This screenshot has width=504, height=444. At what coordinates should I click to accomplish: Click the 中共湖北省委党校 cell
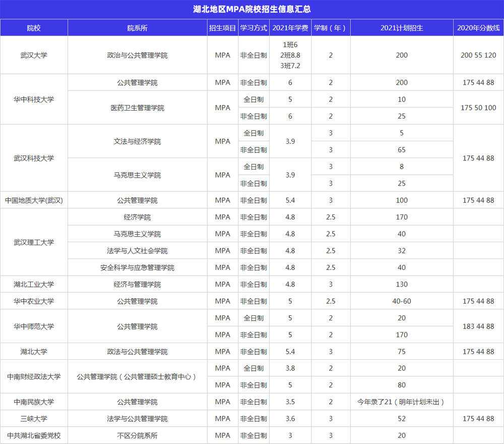click(x=34, y=435)
